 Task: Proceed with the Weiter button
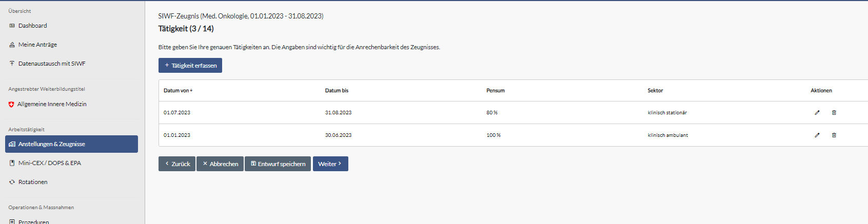point(330,164)
